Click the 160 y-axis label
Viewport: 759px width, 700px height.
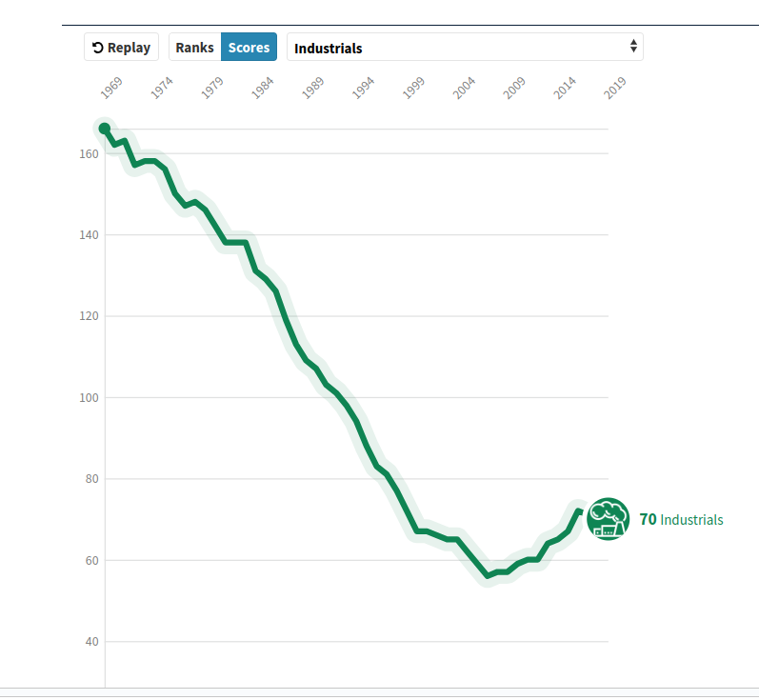point(90,153)
